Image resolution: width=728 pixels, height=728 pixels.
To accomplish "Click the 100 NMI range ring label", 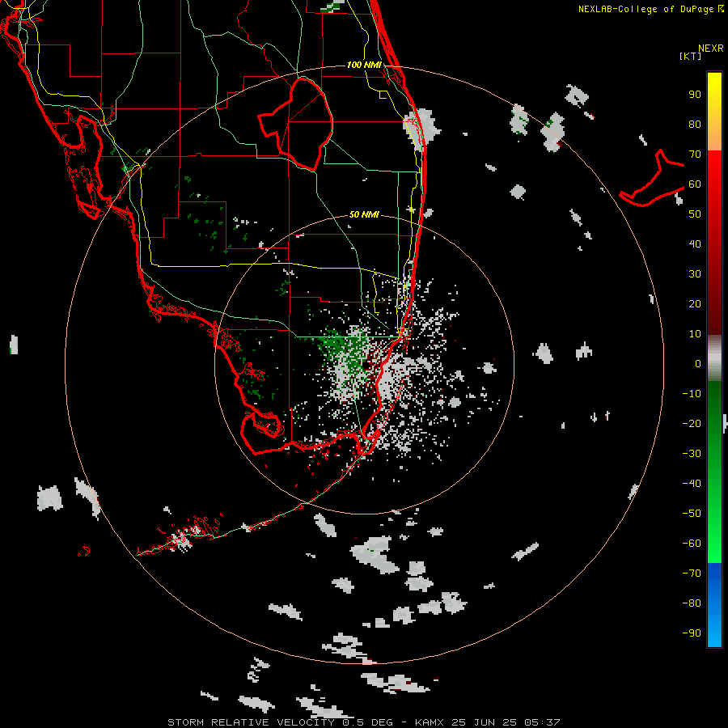I will pyautogui.click(x=364, y=65).
